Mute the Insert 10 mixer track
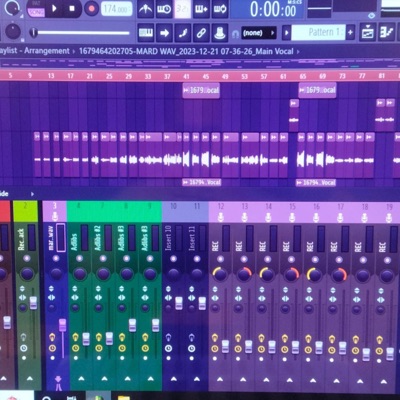 [x=173, y=259]
